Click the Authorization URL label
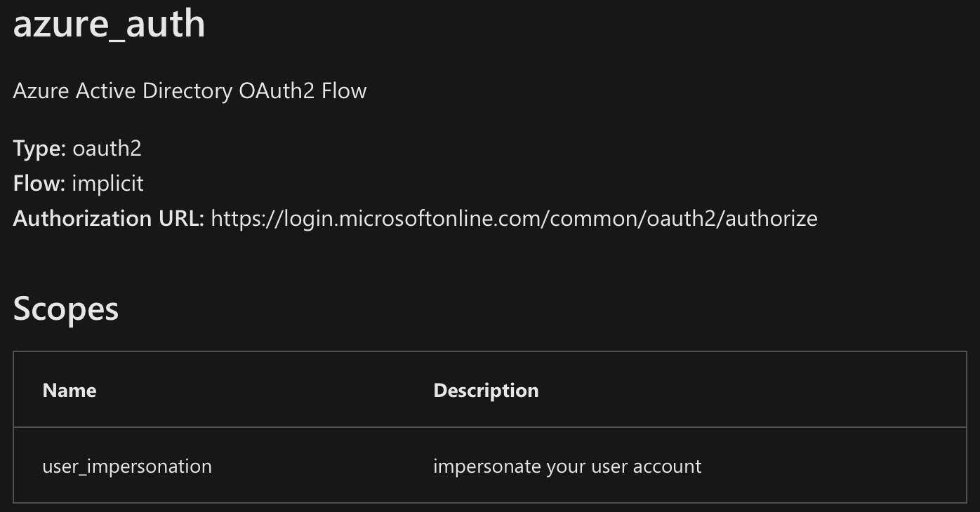980x512 pixels. [108, 219]
